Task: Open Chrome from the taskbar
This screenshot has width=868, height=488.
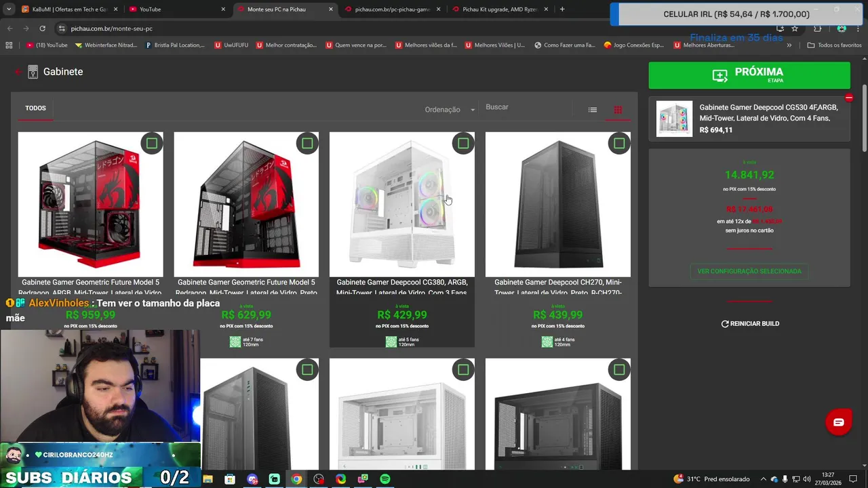Action: (x=296, y=479)
